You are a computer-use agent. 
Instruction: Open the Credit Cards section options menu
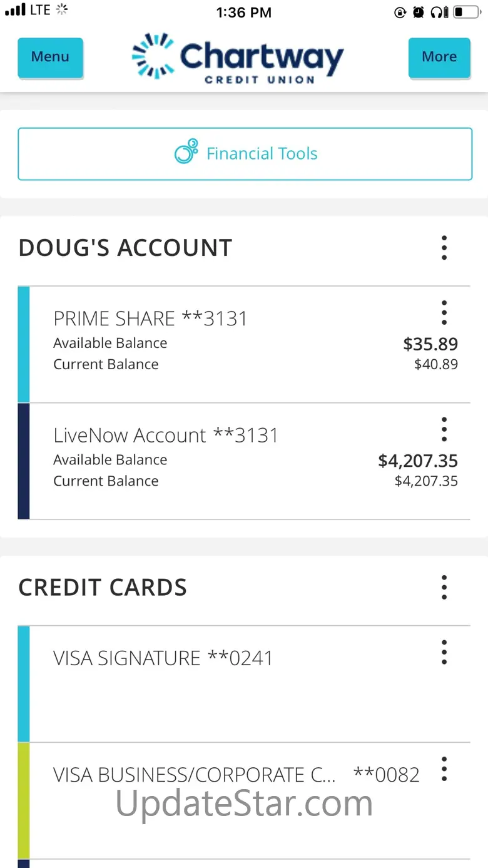click(x=444, y=588)
